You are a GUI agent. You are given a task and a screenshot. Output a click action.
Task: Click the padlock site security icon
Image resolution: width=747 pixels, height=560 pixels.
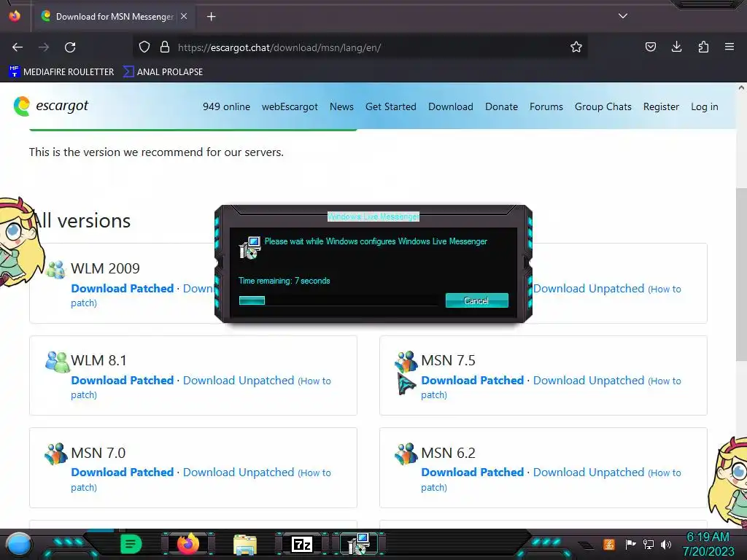165,47
